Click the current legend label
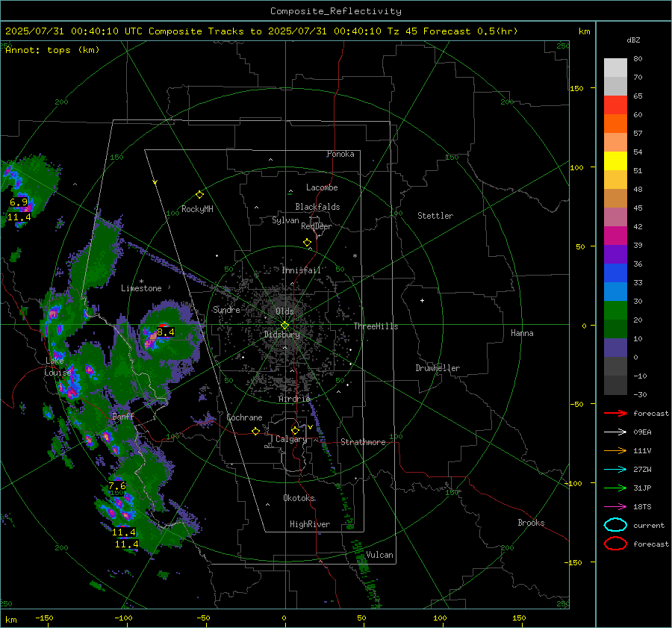 point(648,525)
